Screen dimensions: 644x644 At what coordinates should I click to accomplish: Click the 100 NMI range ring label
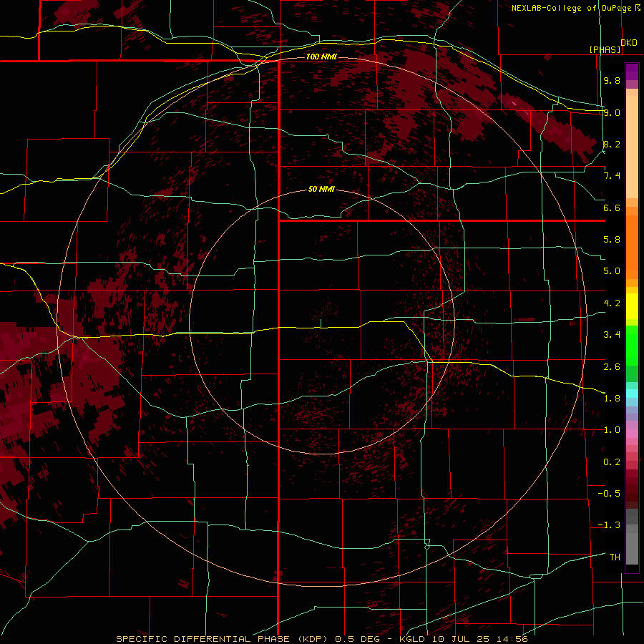(x=321, y=57)
